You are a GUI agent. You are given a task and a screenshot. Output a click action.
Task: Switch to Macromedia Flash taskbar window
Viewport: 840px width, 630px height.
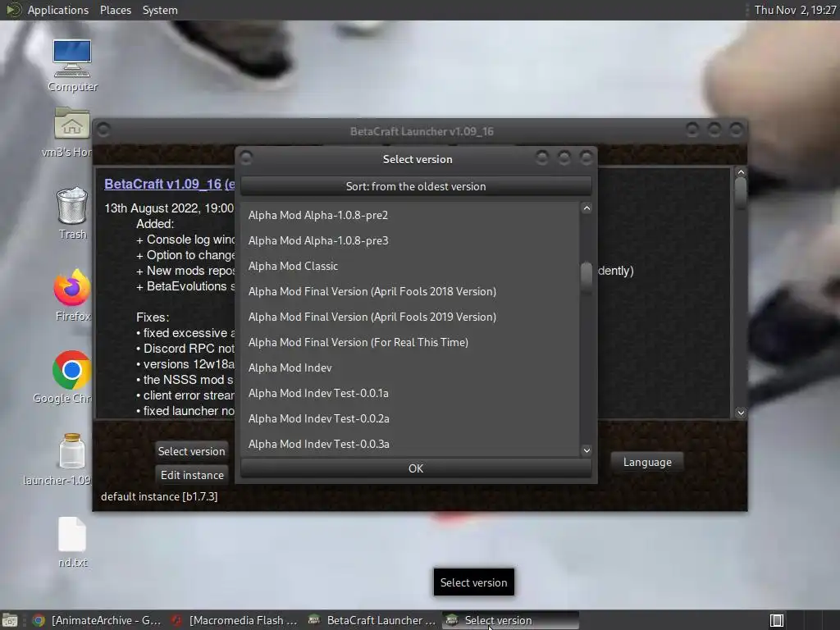click(x=235, y=620)
